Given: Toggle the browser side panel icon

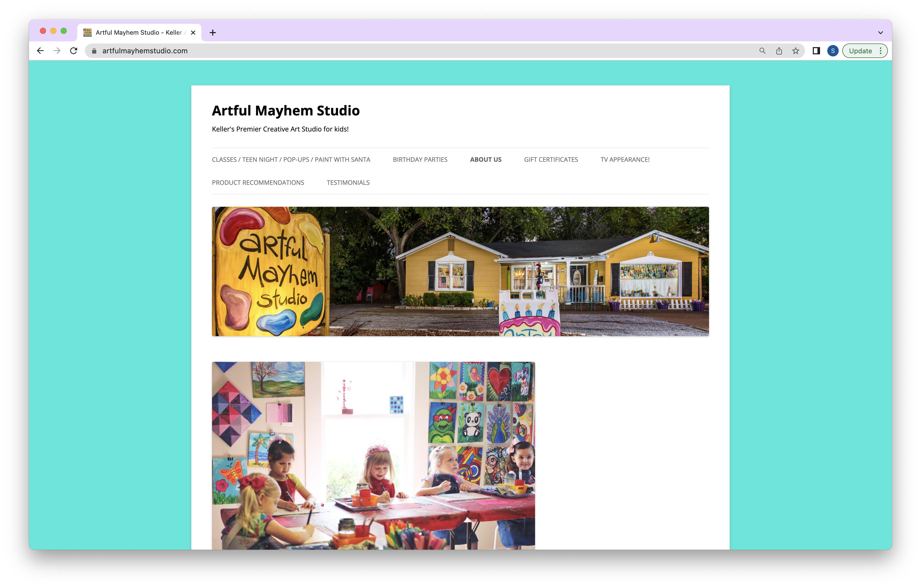Looking at the screenshot, I should [x=816, y=51].
